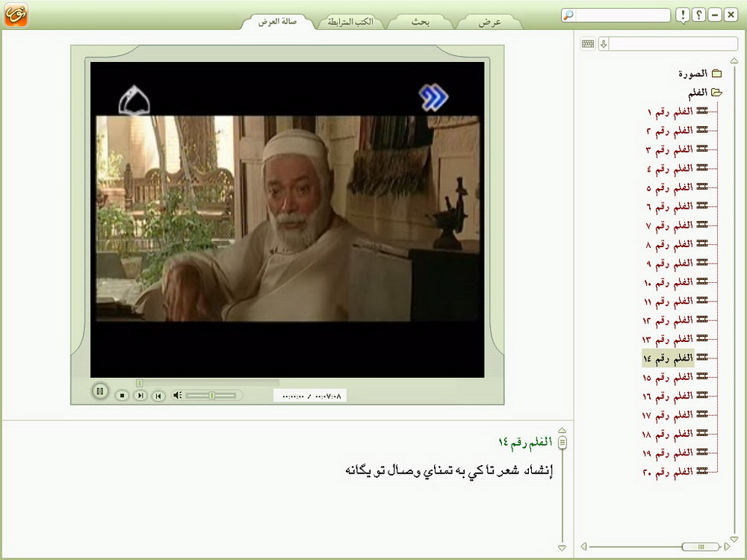Click the video frame
The image size is (747, 560).
click(288, 220)
